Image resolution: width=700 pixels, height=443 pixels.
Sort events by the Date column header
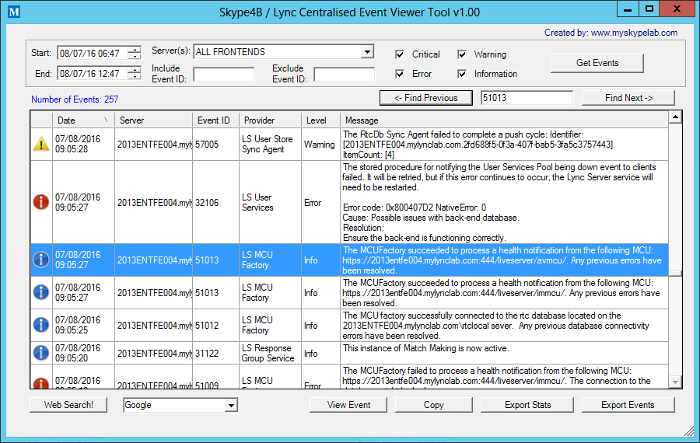pos(84,119)
